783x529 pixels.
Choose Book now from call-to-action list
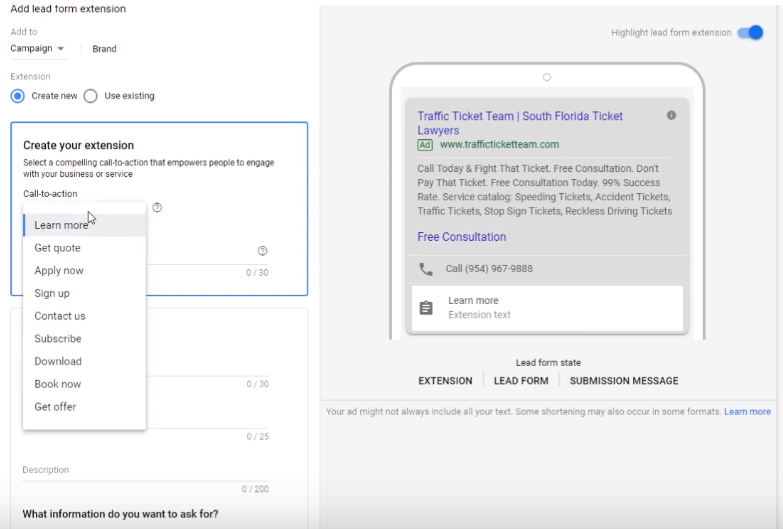[x=84, y=384]
